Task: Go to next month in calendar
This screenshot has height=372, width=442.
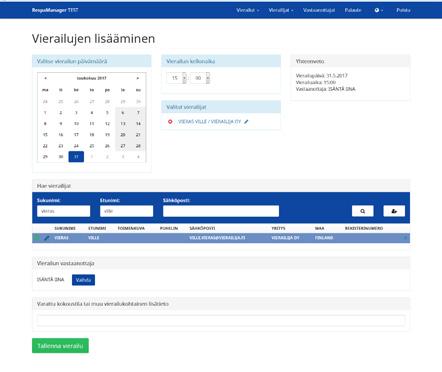Action: (x=138, y=78)
